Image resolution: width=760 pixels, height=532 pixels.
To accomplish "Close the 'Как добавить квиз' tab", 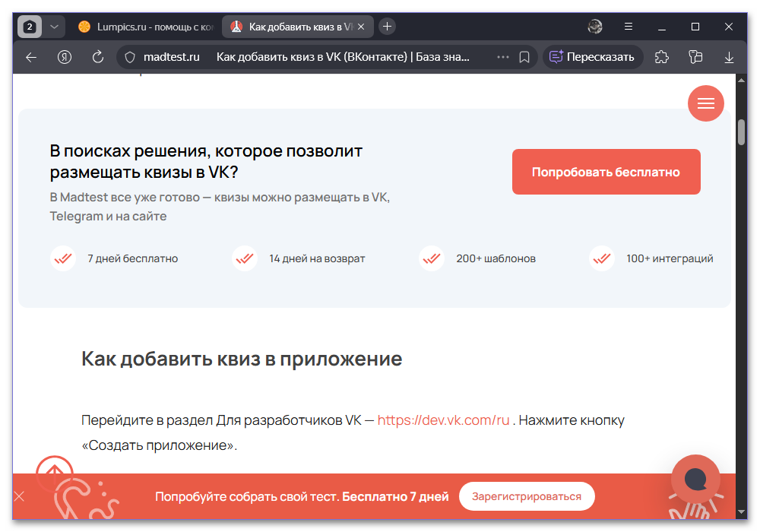I will click(x=361, y=27).
